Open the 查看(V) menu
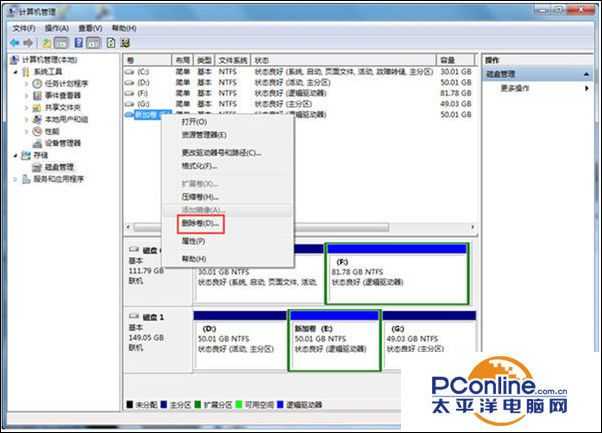This screenshot has width=602, height=433. coord(90,28)
